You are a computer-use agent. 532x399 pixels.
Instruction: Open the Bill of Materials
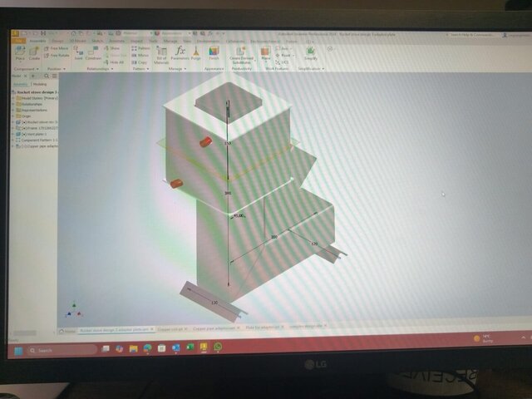(161, 55)
